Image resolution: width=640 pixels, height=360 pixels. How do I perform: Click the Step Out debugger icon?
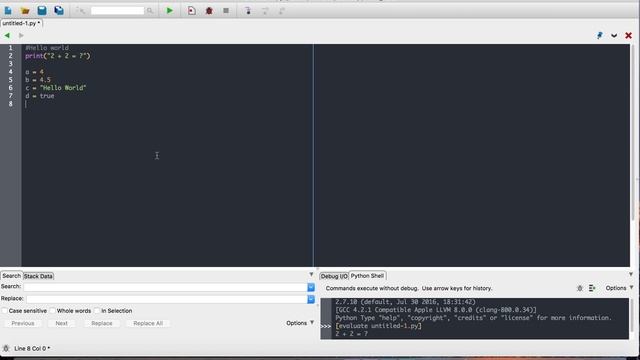tap(282, 11)
